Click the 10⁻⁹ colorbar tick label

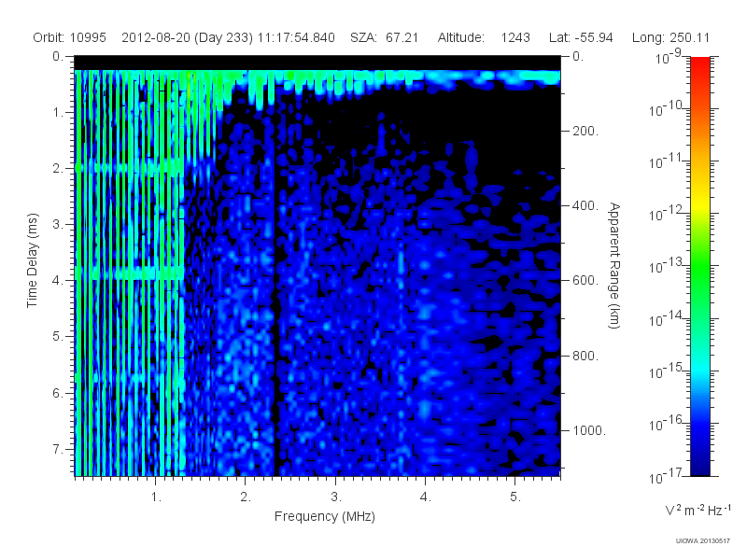click(669, 58)
